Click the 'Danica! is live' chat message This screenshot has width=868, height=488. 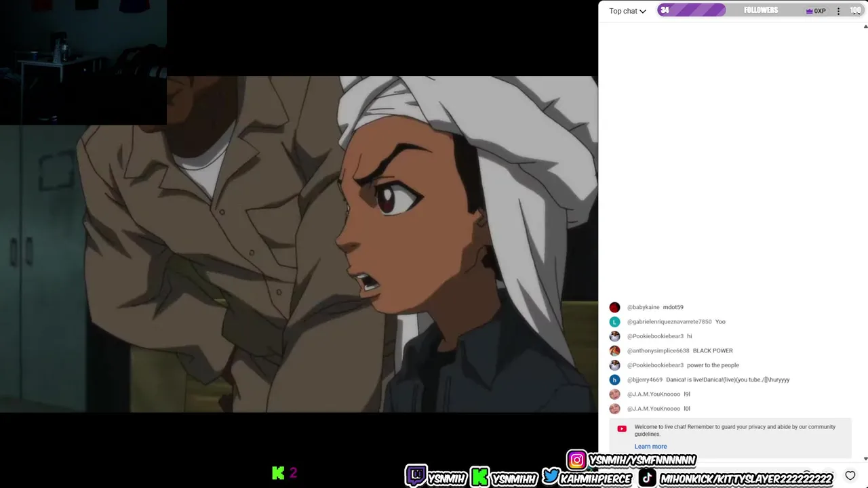pos(728,380)
